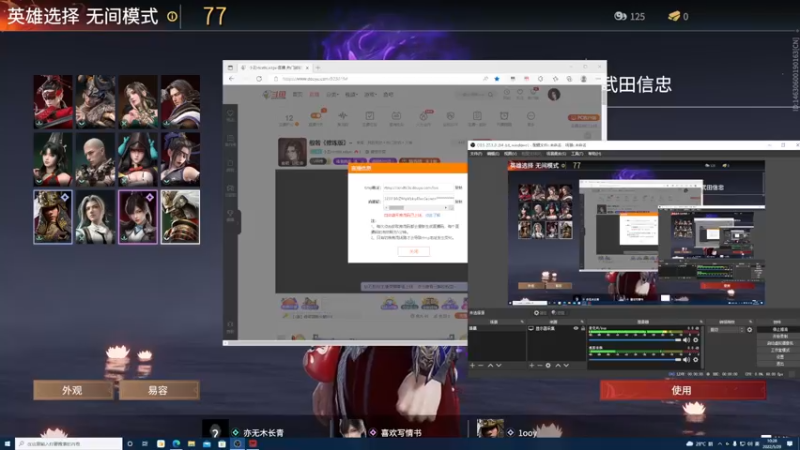Open the last menu in OBS menu bar
The image size is (800, 450).
tap(594, 154)
